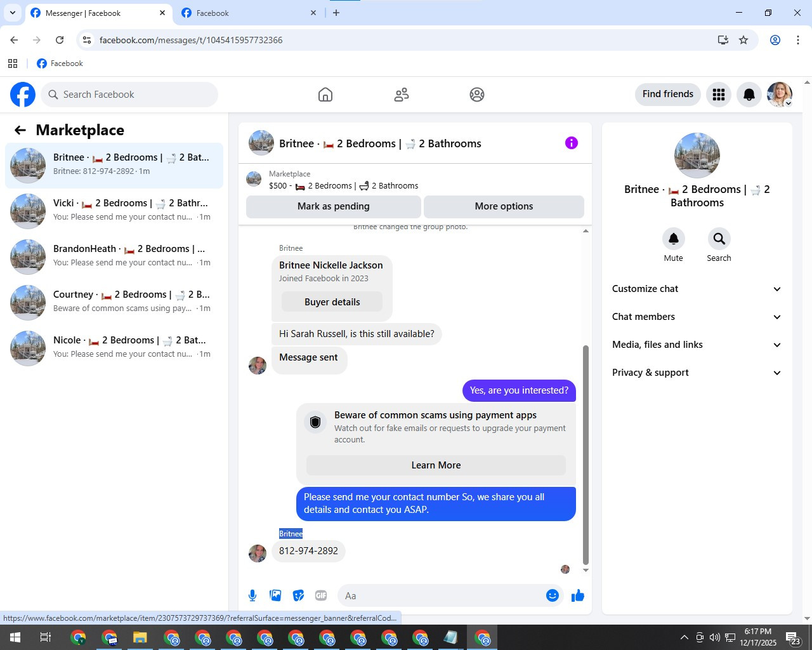Open the Chrome three-dot menu
This screenshot has height=650, width=812.
tap(798, 40)
